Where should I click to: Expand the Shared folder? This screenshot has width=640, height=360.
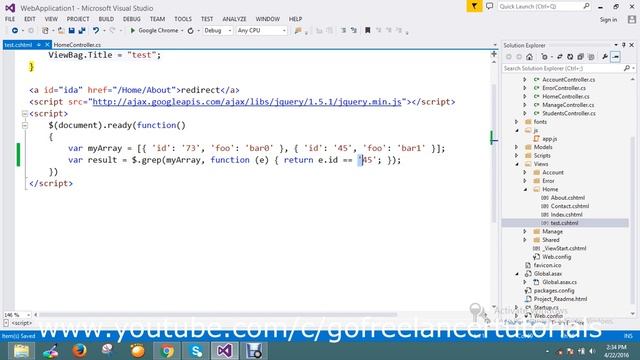click(525, 240)
